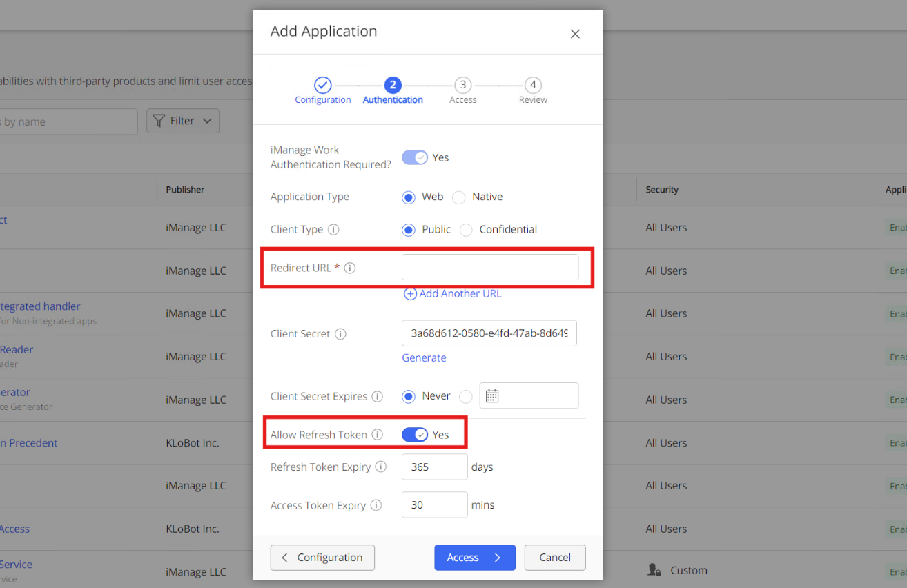Click the Configuration step label
This screenshot has height=588, width=907.
click(323, 100)
